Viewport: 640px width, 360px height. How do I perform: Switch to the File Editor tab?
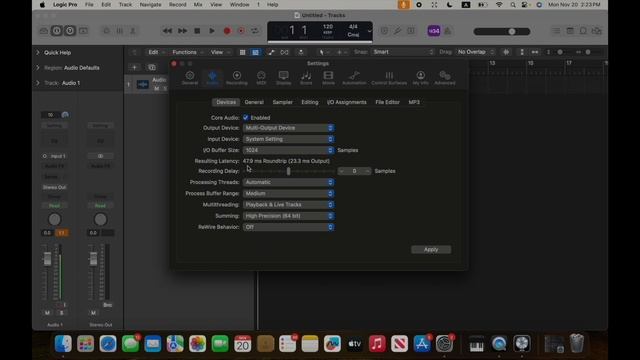point(387,102)
